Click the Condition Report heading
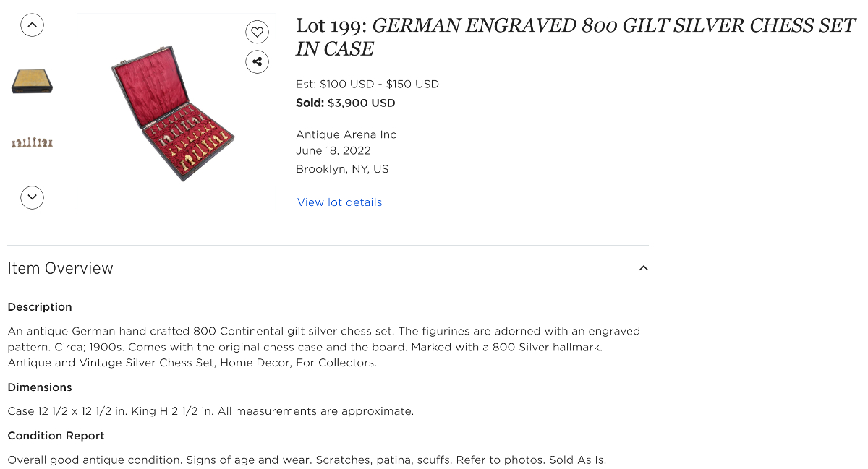The height and width of the screenshot is (469, 868). click(56, 436)
